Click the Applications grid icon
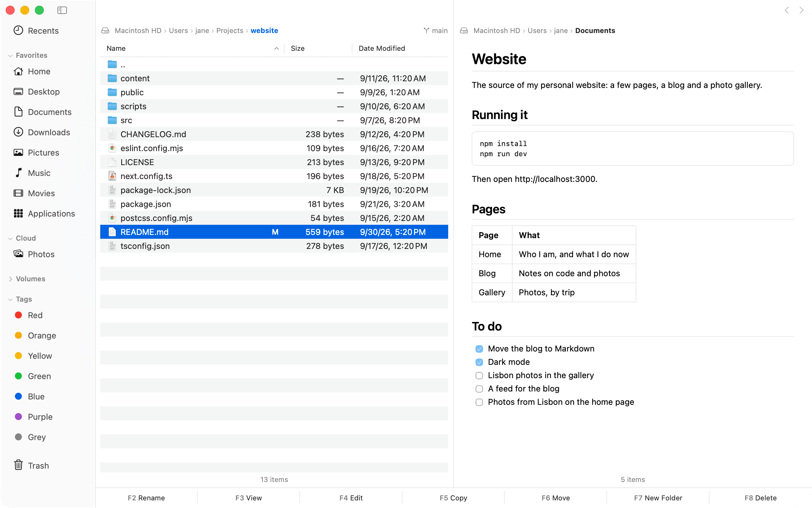 point(18,213)
